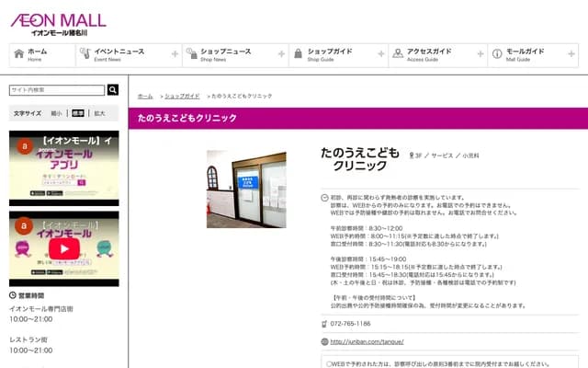Click the access guide pin icon
The image size is (588, 368).
click(398, 53)
